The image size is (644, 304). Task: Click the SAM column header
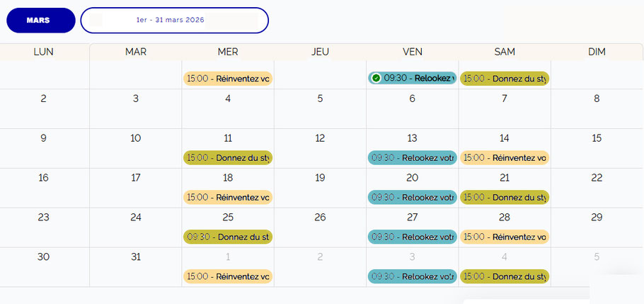(x=505, y=52)
